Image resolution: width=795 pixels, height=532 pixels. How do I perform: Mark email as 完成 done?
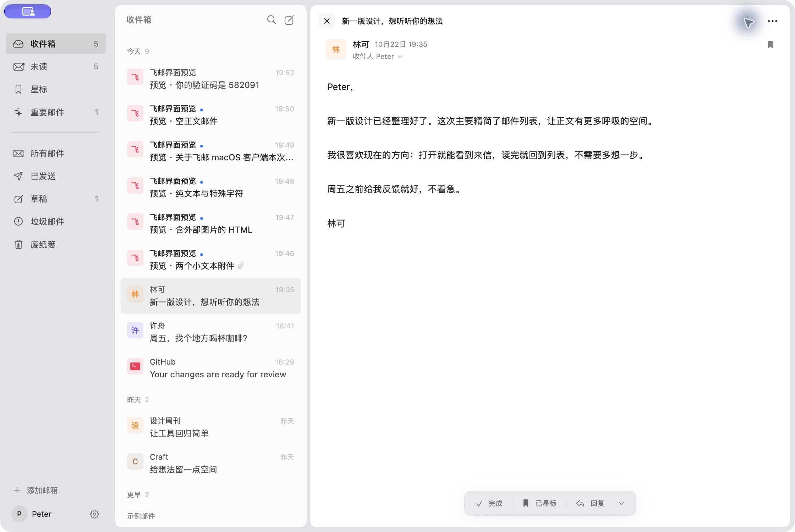point(489,503)
